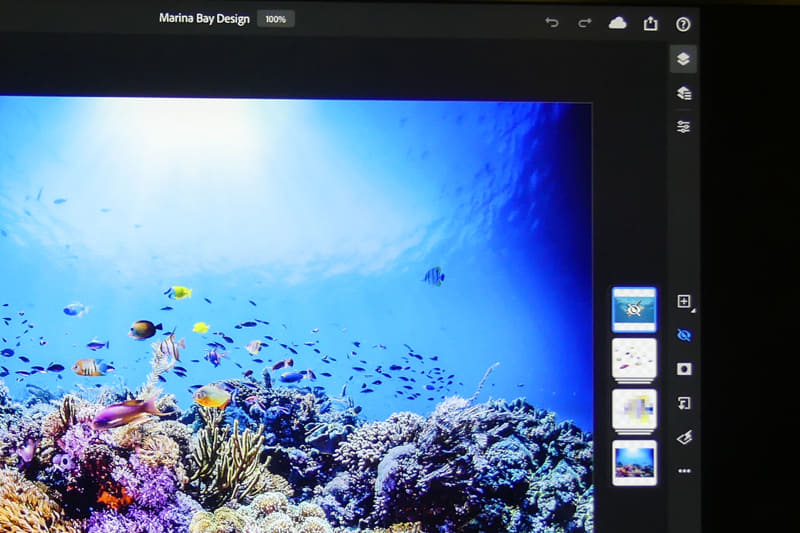This screenshot has width=800, height=533.
Task: Click the 100% zoom level button
Action: (276, 19)
